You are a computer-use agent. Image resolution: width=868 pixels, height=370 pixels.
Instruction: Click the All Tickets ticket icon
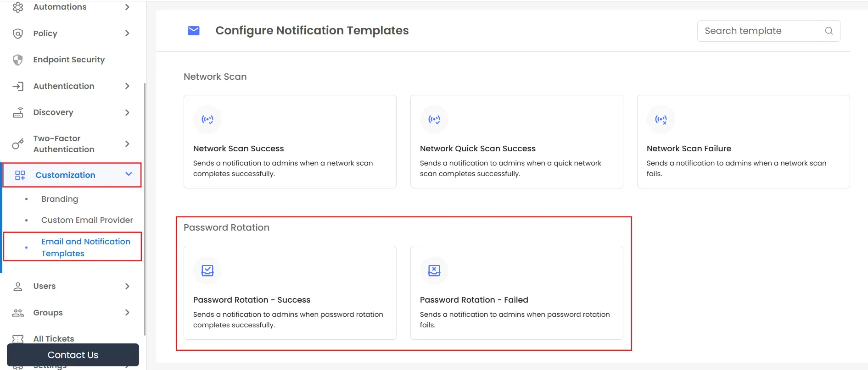coord(18,339)
